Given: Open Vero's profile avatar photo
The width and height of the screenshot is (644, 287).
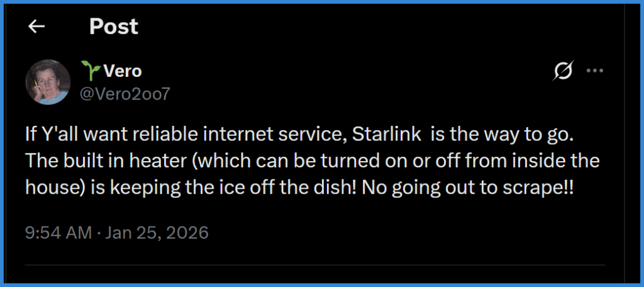Looking at the screenshot, I should point(47,82).
